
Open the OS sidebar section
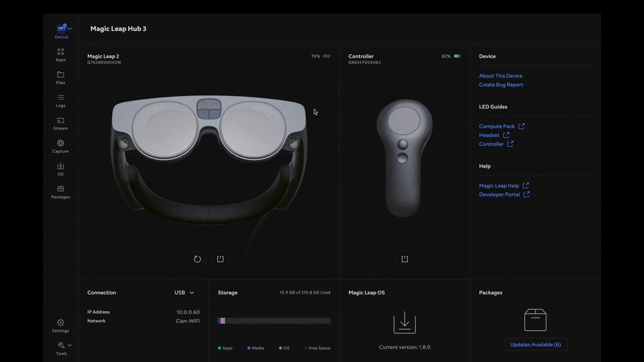point(60,169)
